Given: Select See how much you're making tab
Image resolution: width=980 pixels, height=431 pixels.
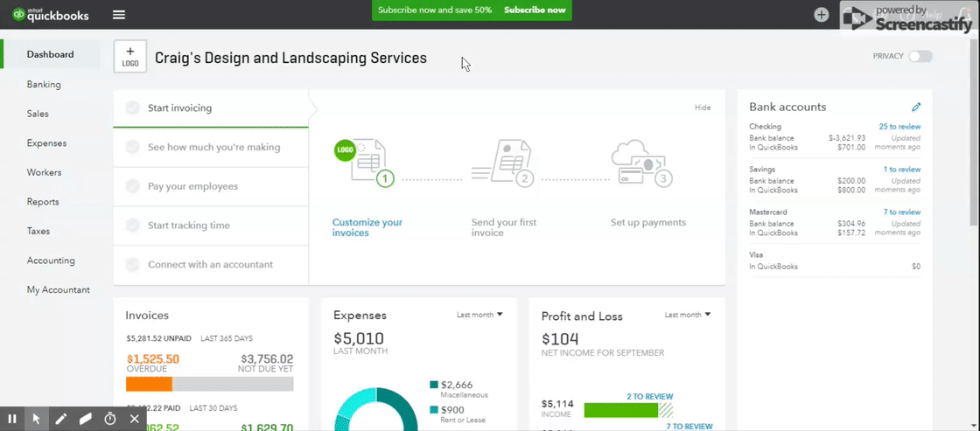Looking at the screenshot, I should point(211,148).
